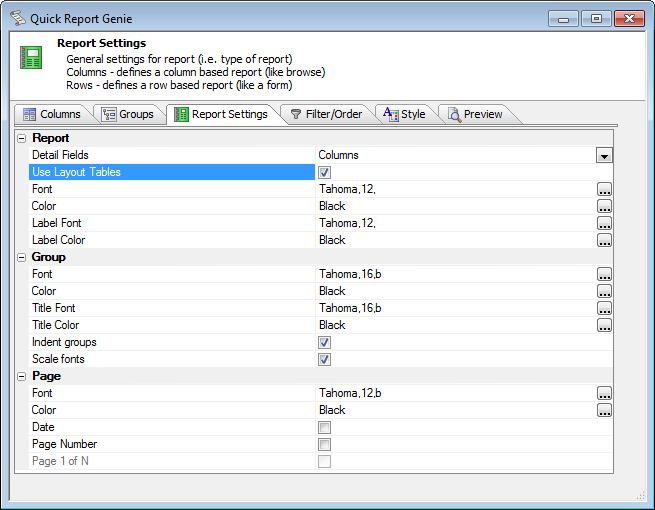Select the Indent groups row label
The width and height of the screenshot is (655, 510).
(64, 342)
